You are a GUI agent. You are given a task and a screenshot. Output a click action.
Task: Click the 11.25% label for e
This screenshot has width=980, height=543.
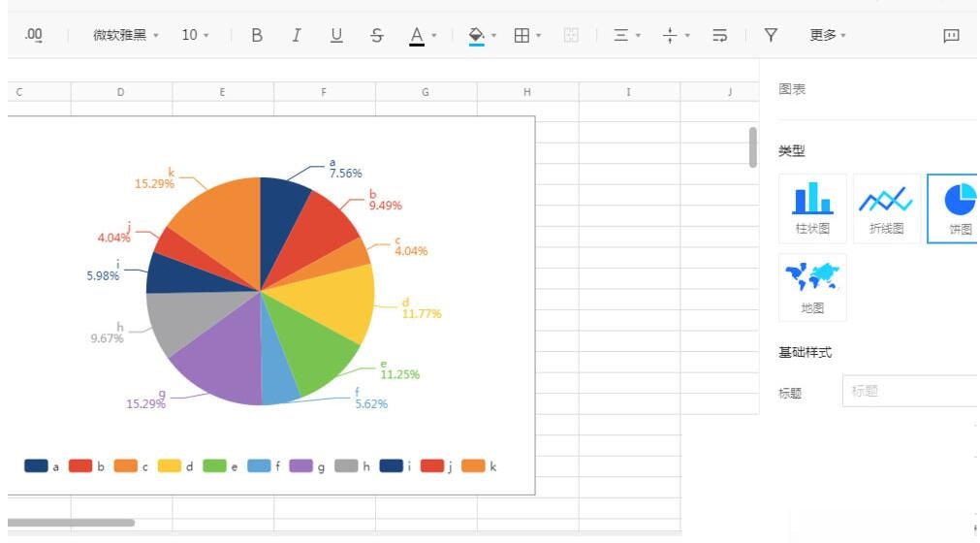[400, 375]
